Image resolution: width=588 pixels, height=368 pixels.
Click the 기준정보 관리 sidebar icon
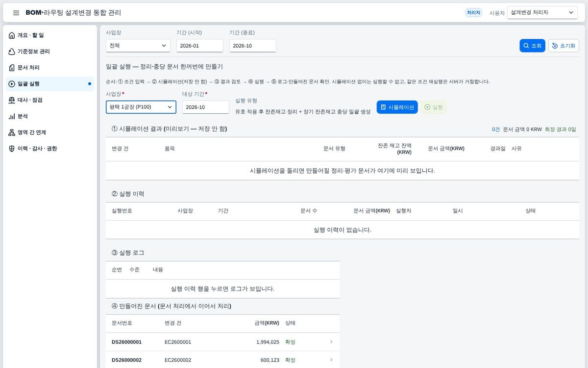pyautogui.click(x=12, y=52)
